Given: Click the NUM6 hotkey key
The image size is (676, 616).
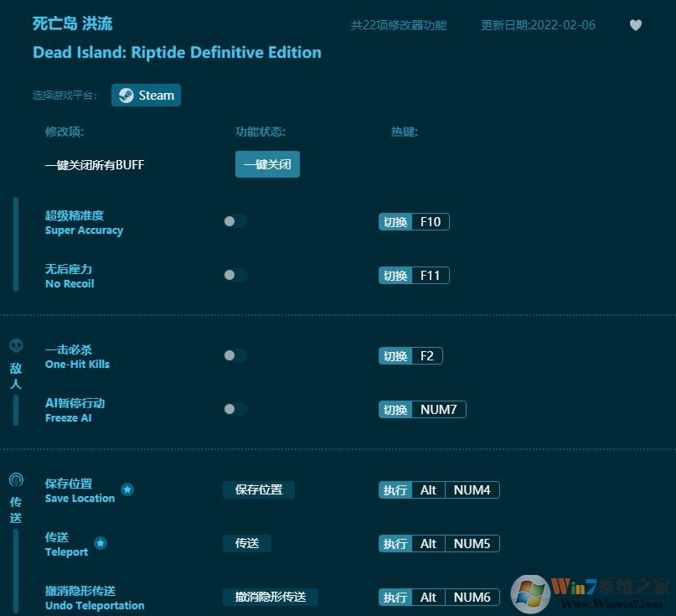Looking at the screenshot, I should click(472, 598).
